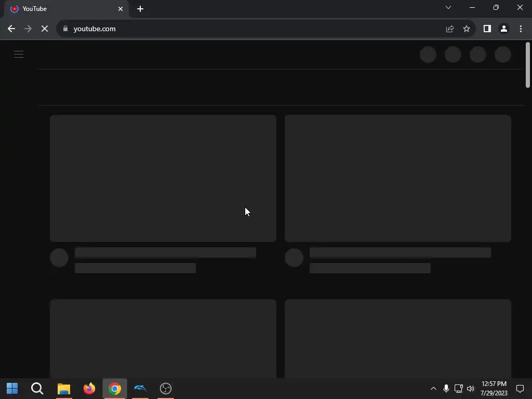Minimize the Chrome window
Viewport: 532px width, 399px height.
point(472,7)
